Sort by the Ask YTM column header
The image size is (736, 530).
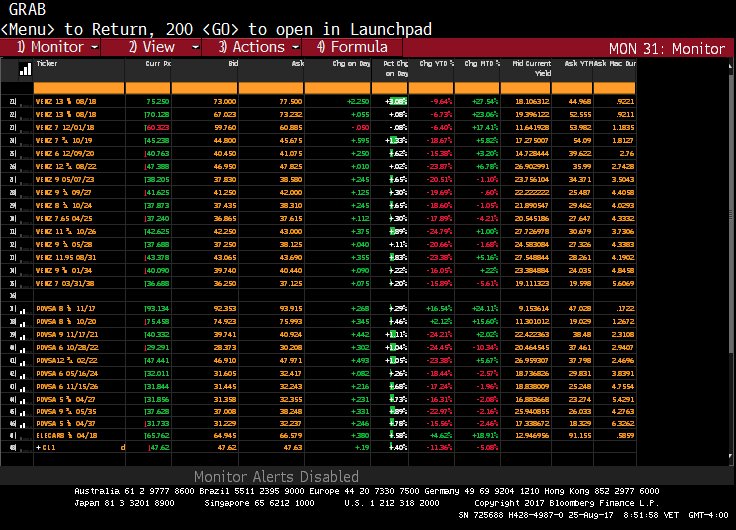pos(579,63)
